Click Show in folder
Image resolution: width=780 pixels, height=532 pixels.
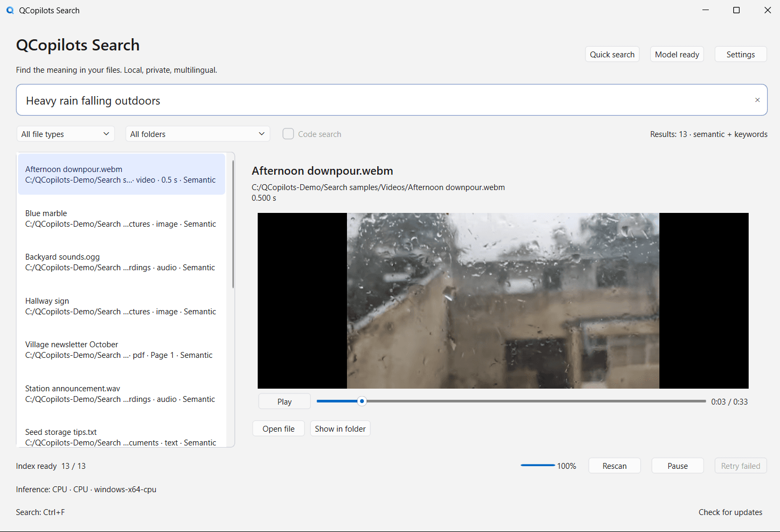(340, 428)
